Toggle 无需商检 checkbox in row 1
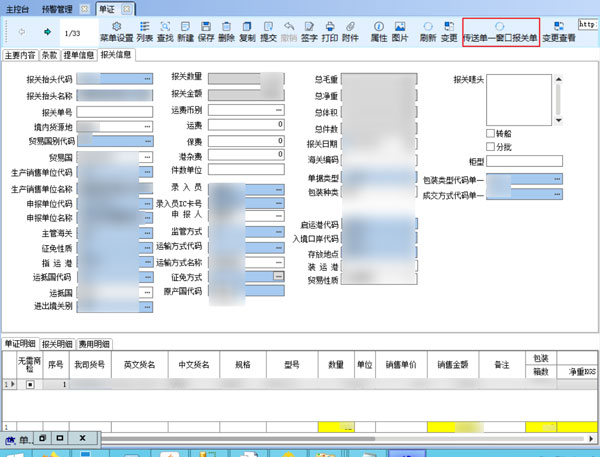Image resolution: width=600 pixels, height=457 pixels. click(30, 384)
